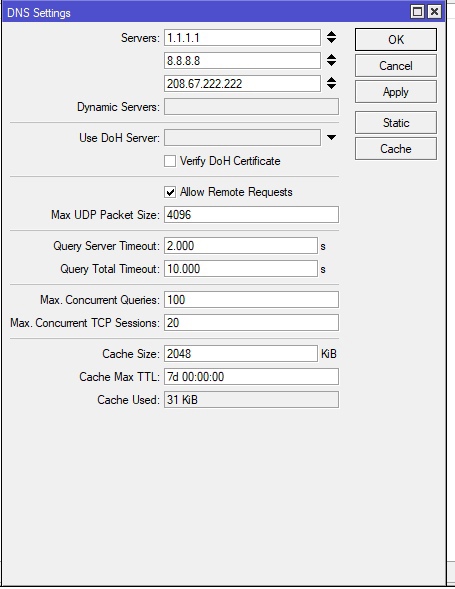Edit the Cache Max TTL field
The width and height of the screenshot is (455, 589).
click(x=251, y=377)
